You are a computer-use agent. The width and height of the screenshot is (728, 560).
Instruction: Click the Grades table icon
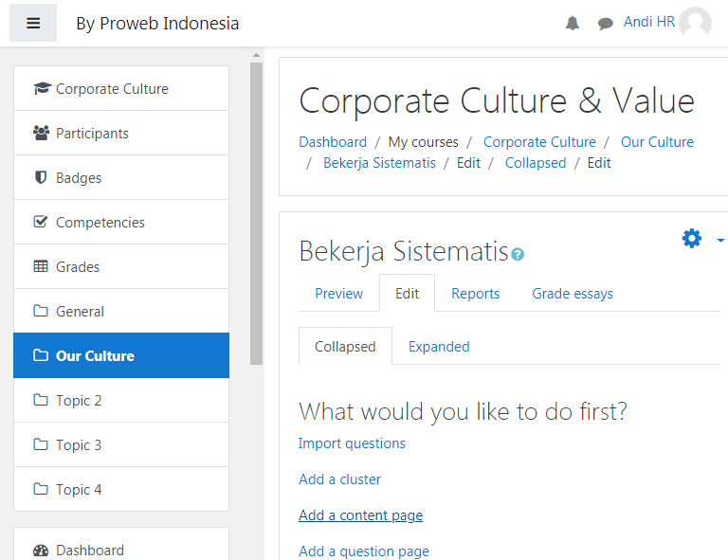[x=41, y=266]
